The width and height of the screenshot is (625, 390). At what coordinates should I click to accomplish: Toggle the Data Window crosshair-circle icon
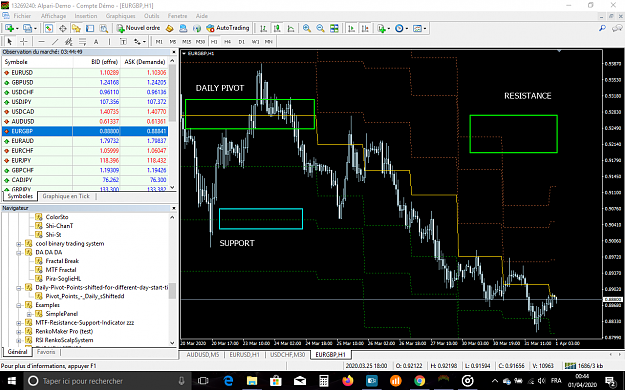pos(63,28)
